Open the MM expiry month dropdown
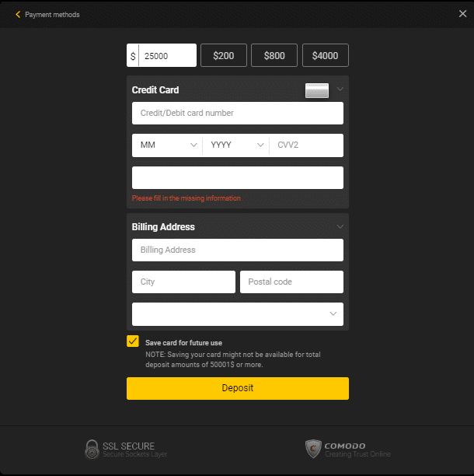 tap(167, 145)
